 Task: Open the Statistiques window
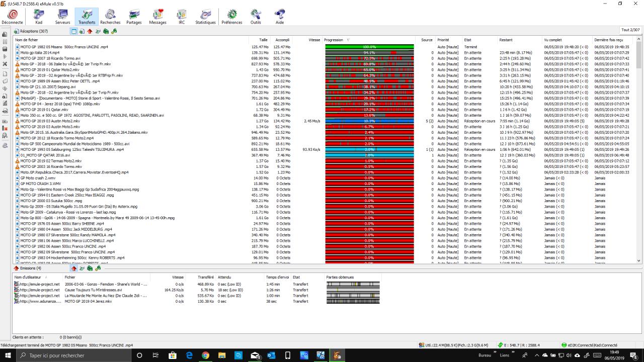point(205,17)
